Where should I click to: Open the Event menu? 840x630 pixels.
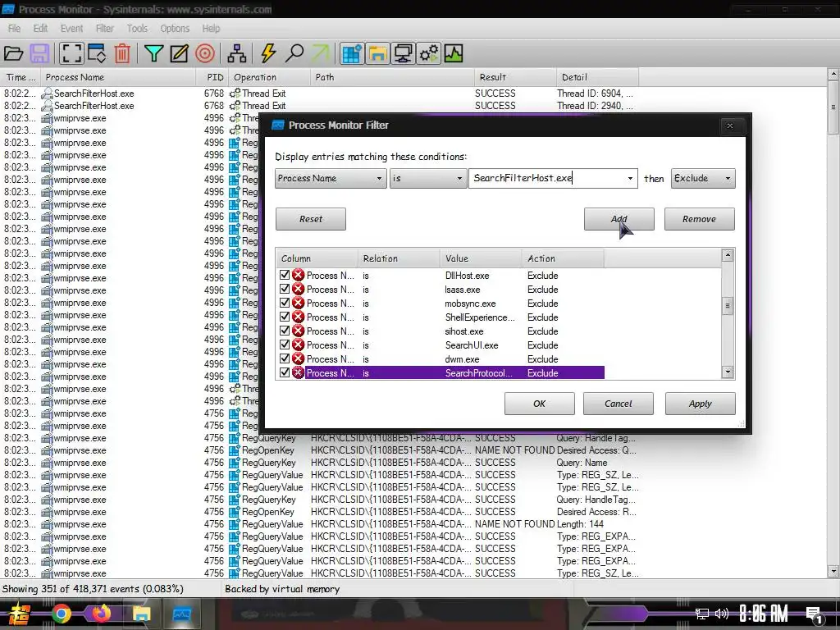tap(71, 29)
